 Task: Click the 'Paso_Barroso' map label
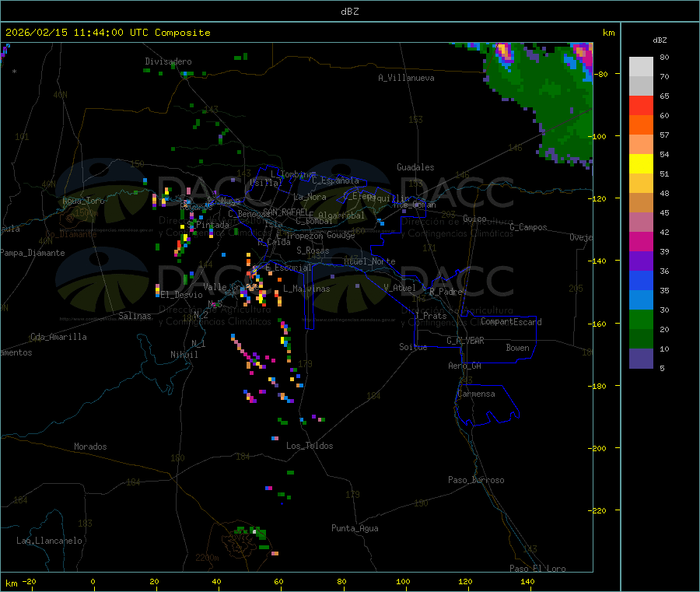(x=476, y=481)
